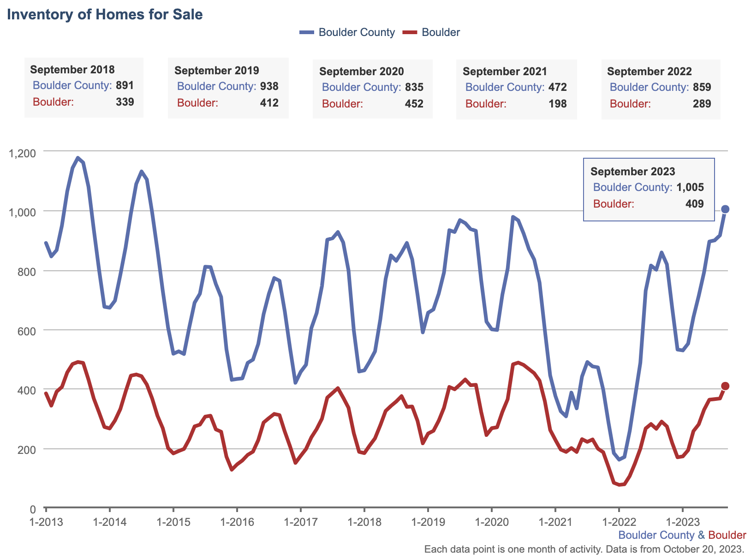Click the 1-2013 x-axis label

pyautogui.click(x=46, y=522)
